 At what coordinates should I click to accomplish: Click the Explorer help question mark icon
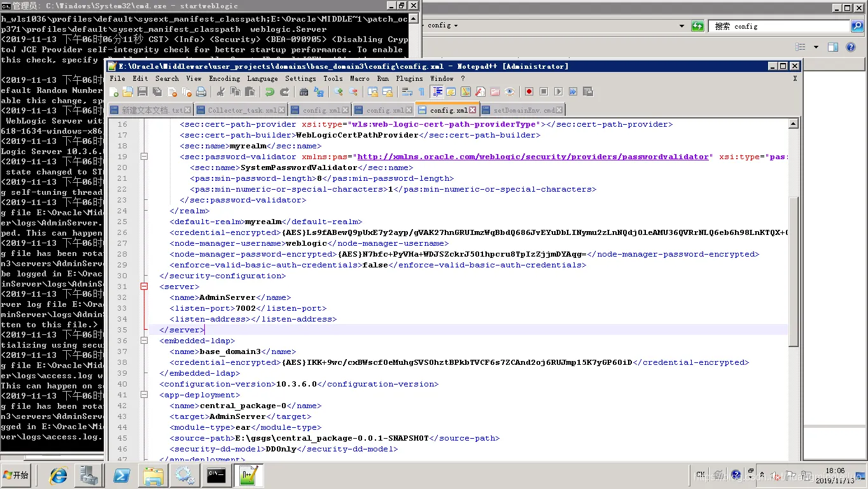coord(850,47)
